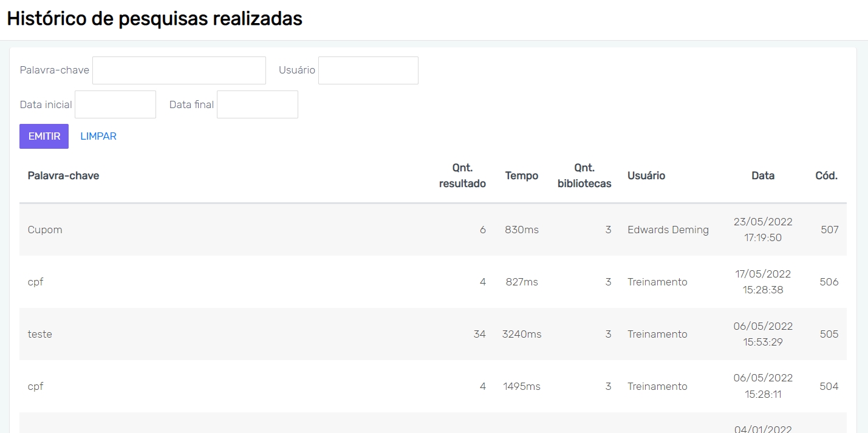Select the teste keyword row
The image size is (868, 433).
(40, 334)
